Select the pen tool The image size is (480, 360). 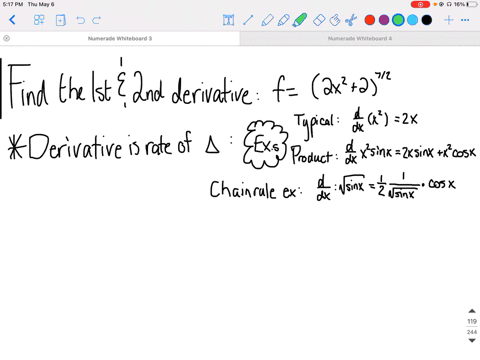point(267,20)
